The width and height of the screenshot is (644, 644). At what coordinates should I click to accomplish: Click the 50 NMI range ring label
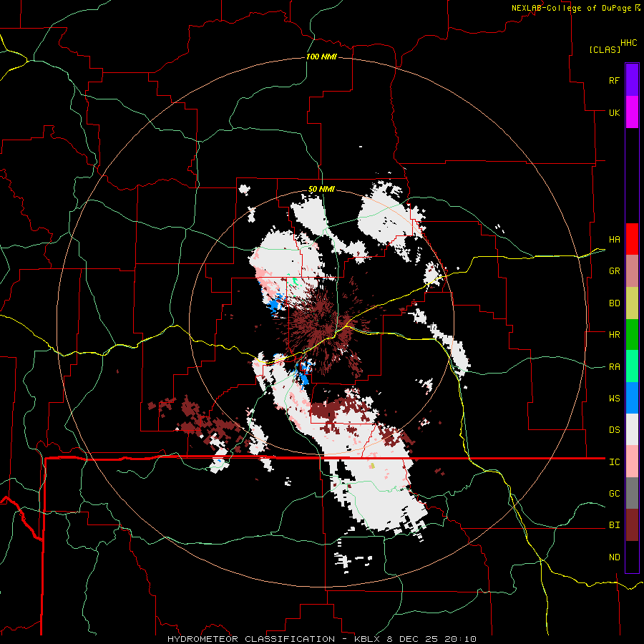pos(321,190)
